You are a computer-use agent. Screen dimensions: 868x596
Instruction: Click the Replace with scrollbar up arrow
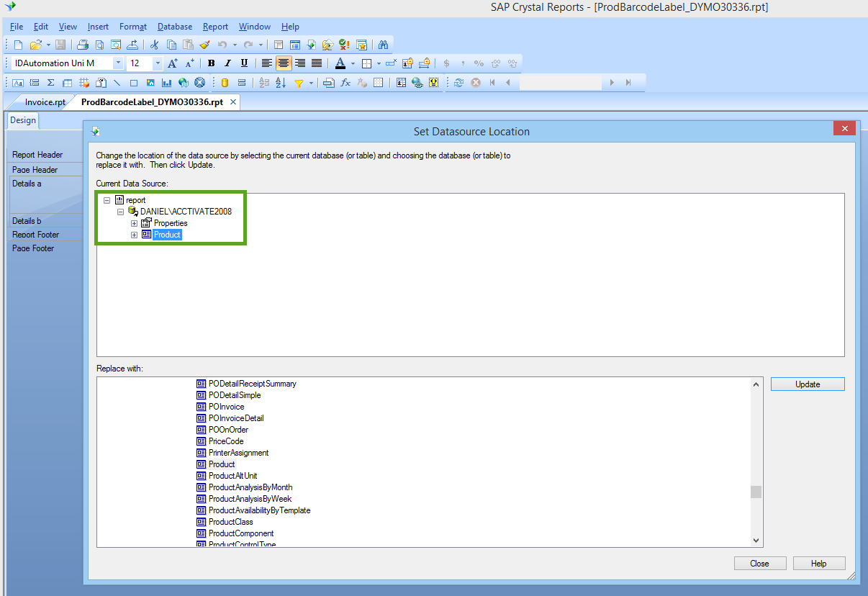pos(756,384)
